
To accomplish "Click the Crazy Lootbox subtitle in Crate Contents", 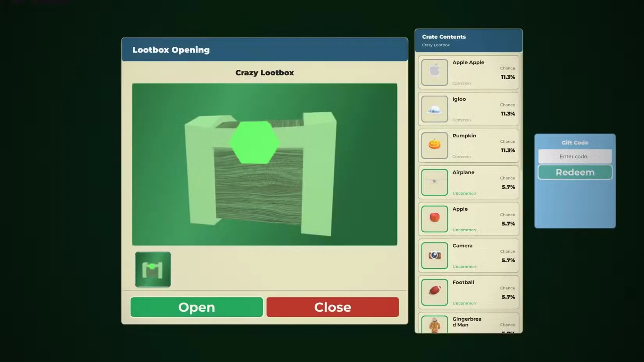I will coord(436,45).
